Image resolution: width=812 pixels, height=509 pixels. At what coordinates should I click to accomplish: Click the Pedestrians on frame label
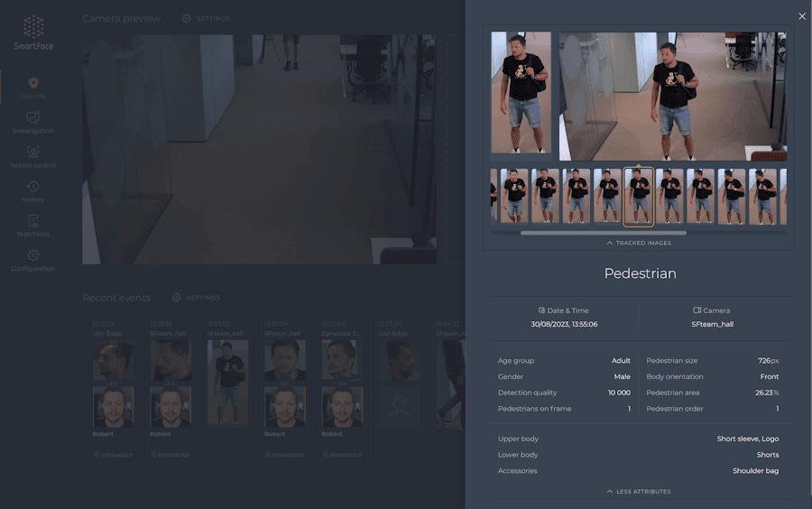point(534,409)
